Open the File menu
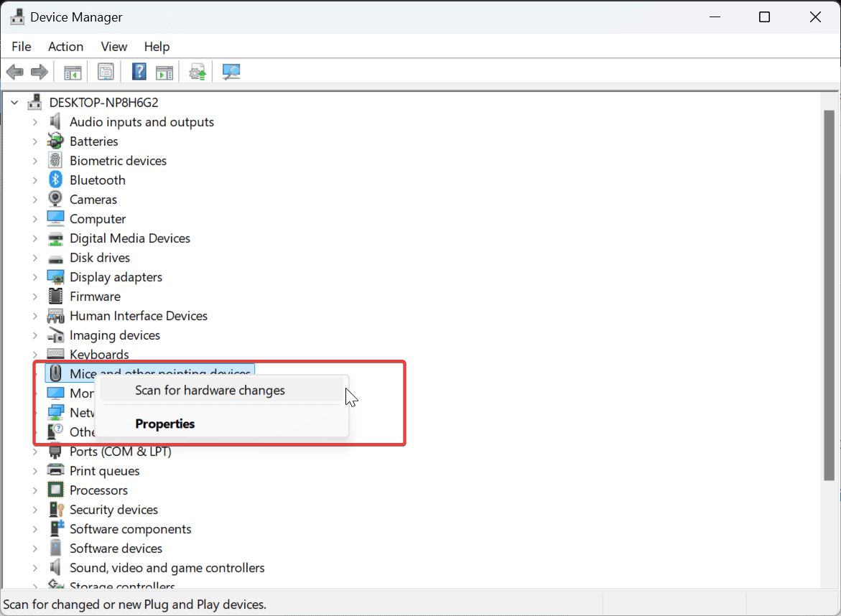Screen dimensions: 841x616 point(22,47)
